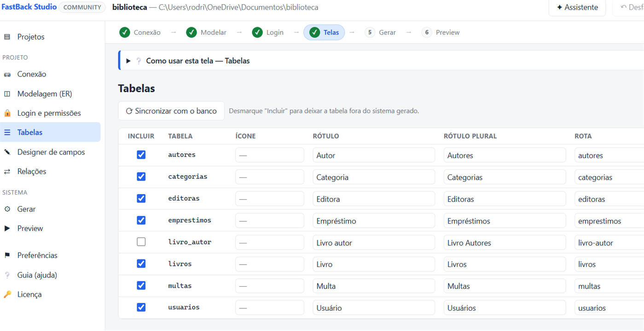Click the green check icon on Conexão step
This screenshot has height=331, width=644.
pyautogui.click(x=125, y=32)
